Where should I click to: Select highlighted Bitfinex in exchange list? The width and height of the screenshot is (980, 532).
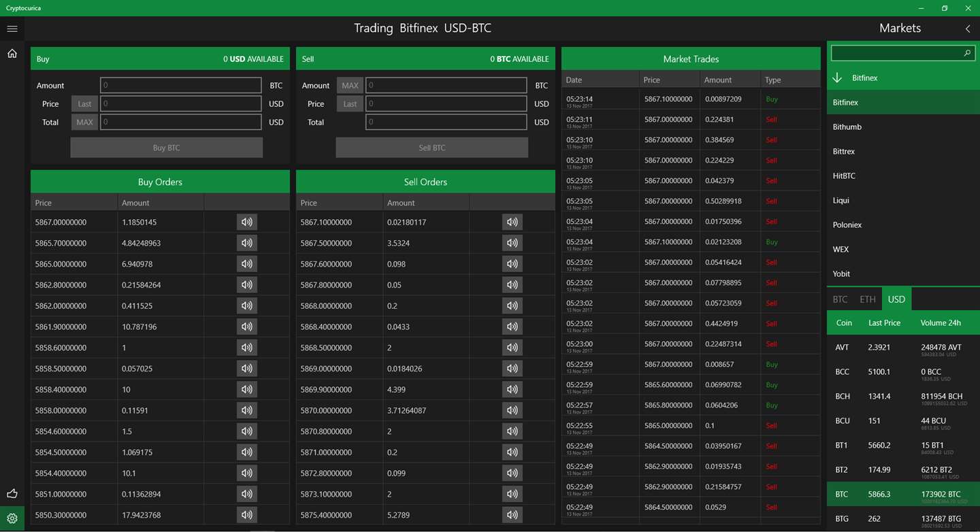point(903,102)
